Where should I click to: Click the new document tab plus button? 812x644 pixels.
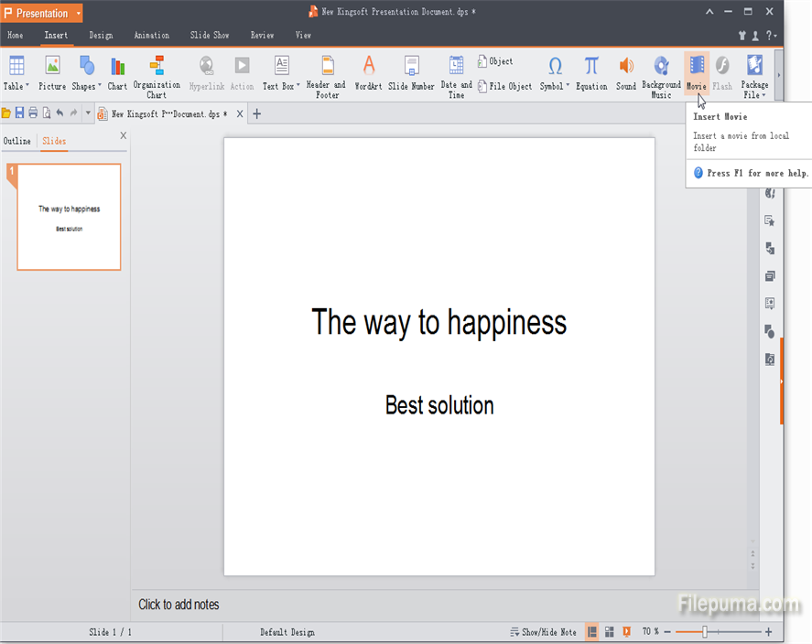(x=257, y=114)
